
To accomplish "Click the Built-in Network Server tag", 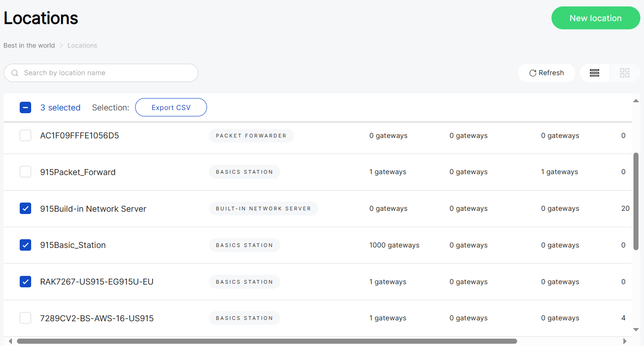I will point(263,209).
